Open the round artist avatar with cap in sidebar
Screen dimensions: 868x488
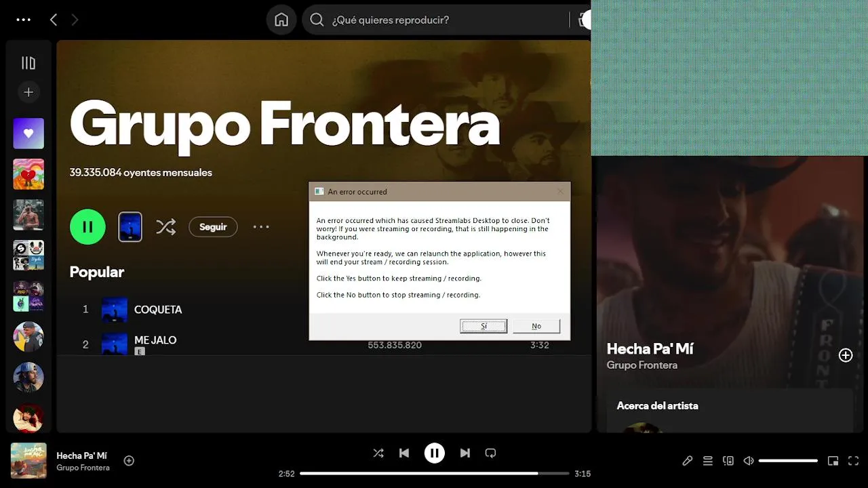tap(28, 337)
